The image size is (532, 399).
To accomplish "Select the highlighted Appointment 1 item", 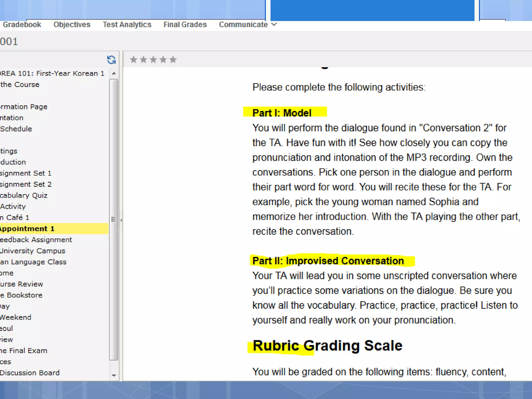I will pos(27,229).
